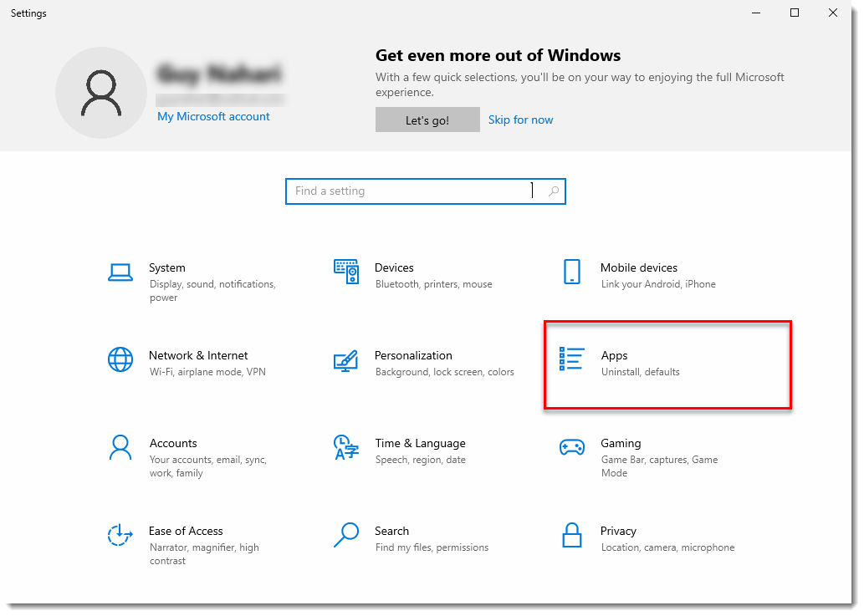Focus the Find a setting search field
This screenshot has height=616, width=864.
point(426,191)
